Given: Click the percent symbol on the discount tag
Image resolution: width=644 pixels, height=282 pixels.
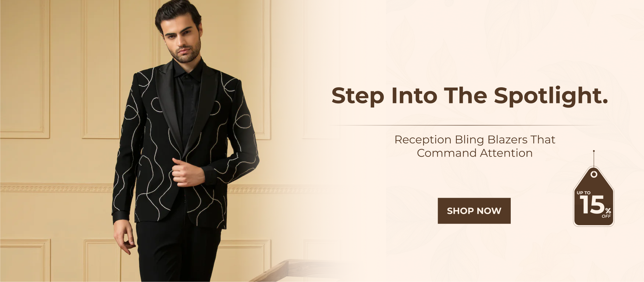Looking at the screenshot, I should (x=608, y=211).
